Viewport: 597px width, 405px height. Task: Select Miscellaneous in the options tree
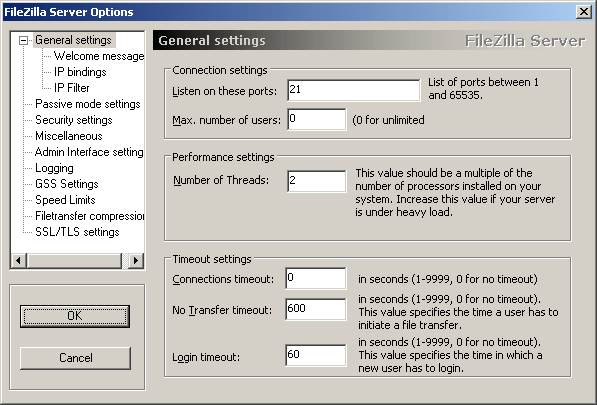pos(69,136)
